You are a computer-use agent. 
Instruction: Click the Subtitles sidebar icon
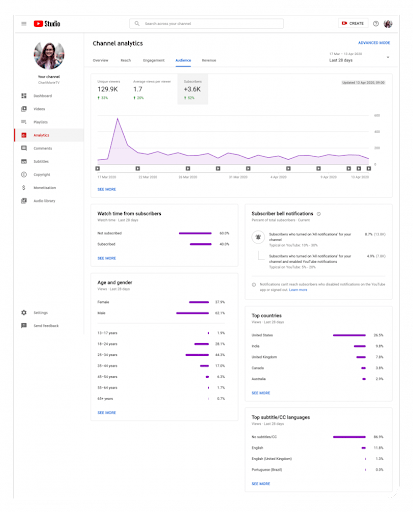[x=24, y=161]
